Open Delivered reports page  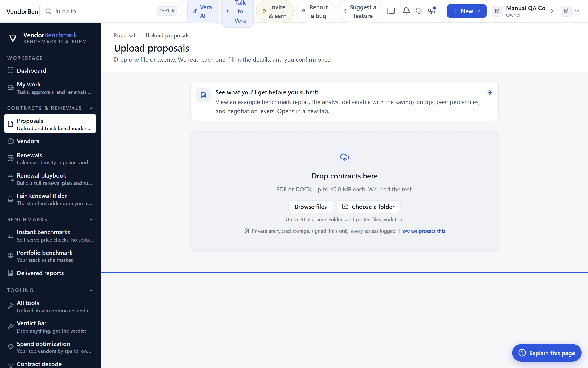point(50,273)
